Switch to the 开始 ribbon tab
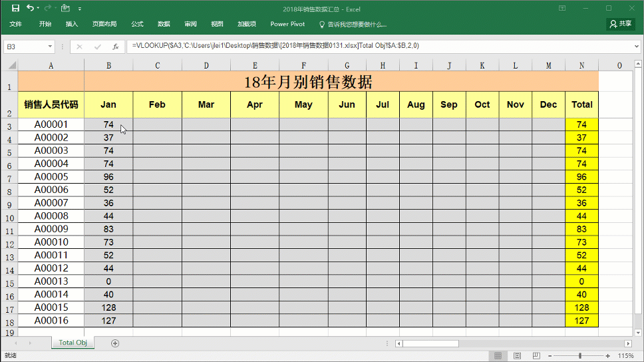 click(x=45, y=24)
